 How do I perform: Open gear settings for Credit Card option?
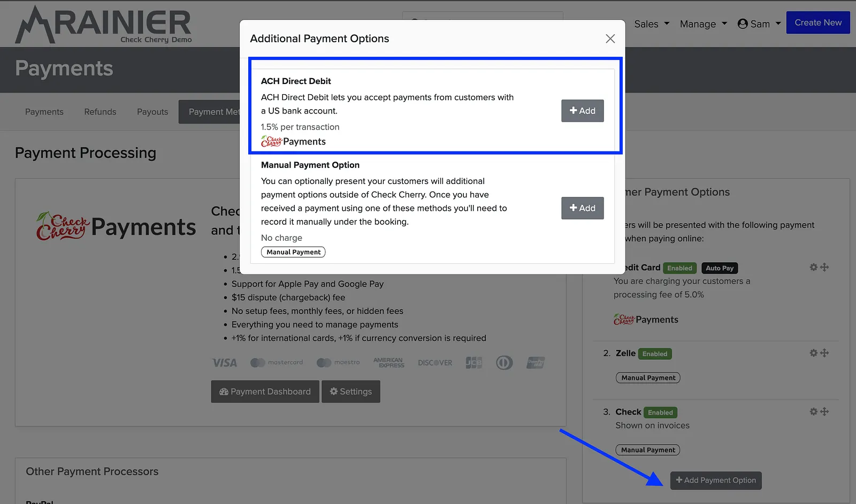(813, 267)
